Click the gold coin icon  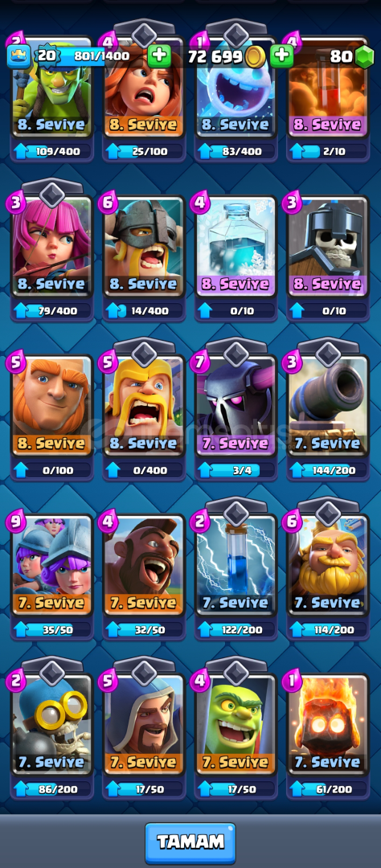click(x=256, y=56)
